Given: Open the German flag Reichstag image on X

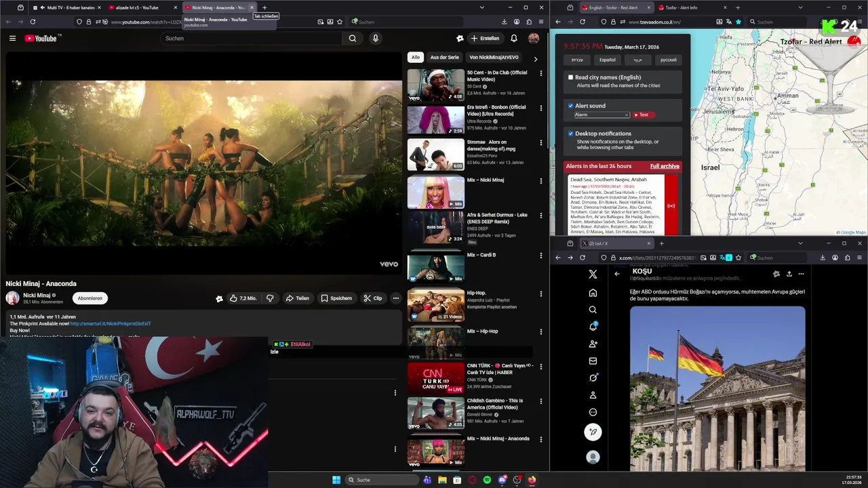Looking at the screenshot, I should pyautogui.click(x=717, y=388).
